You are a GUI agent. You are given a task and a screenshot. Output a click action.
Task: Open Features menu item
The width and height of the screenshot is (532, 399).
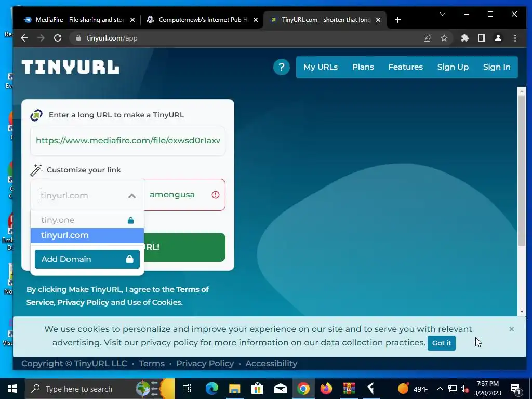pos(405,67)
